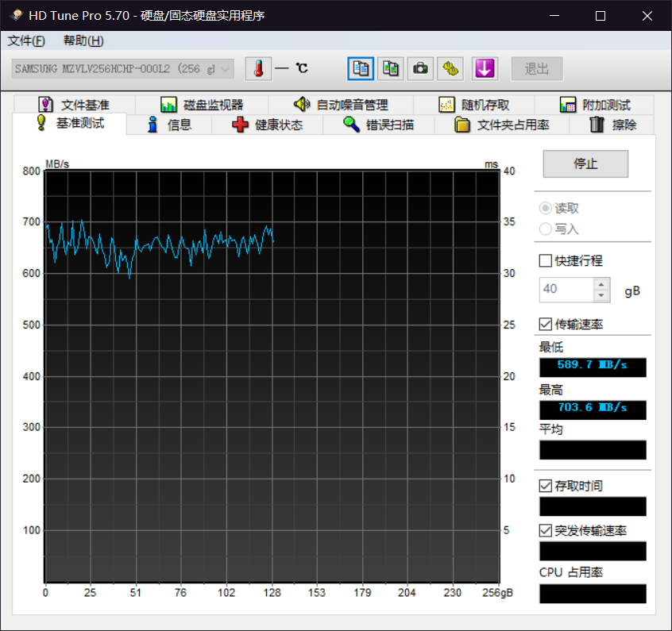Toggle the 传输速率 checkbox
The image size is (672, 631).
pos(545,324)
